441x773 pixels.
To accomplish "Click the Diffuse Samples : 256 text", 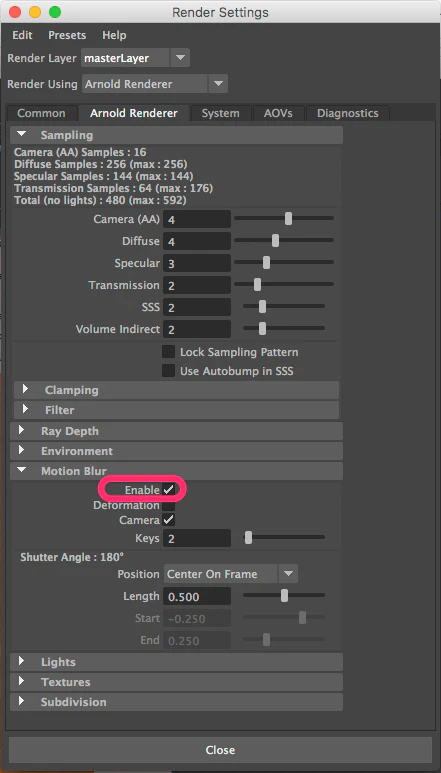I will coord(101,164).
